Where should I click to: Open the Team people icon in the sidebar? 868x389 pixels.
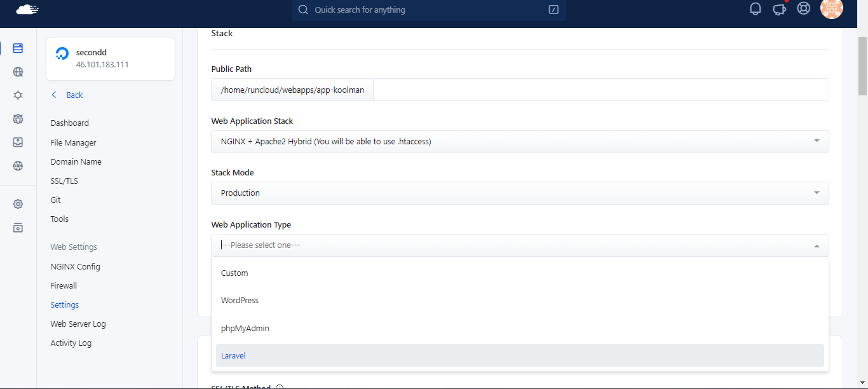18,119
